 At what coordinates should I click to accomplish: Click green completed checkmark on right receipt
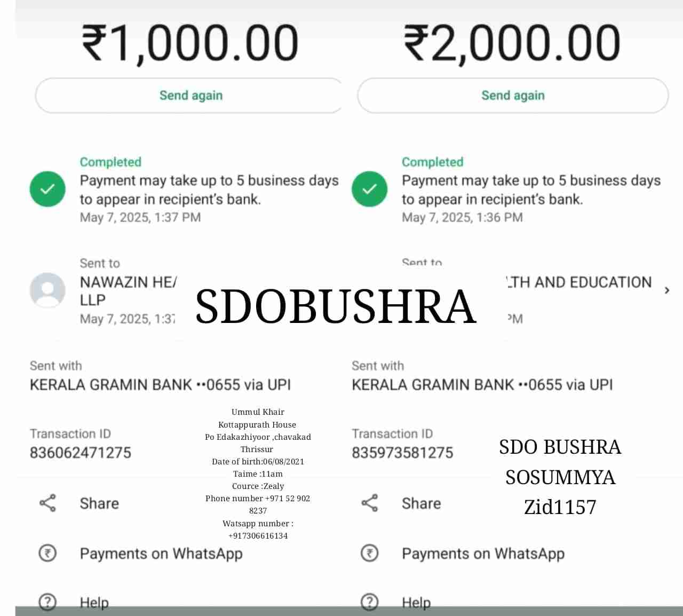[x=370, y=189]
